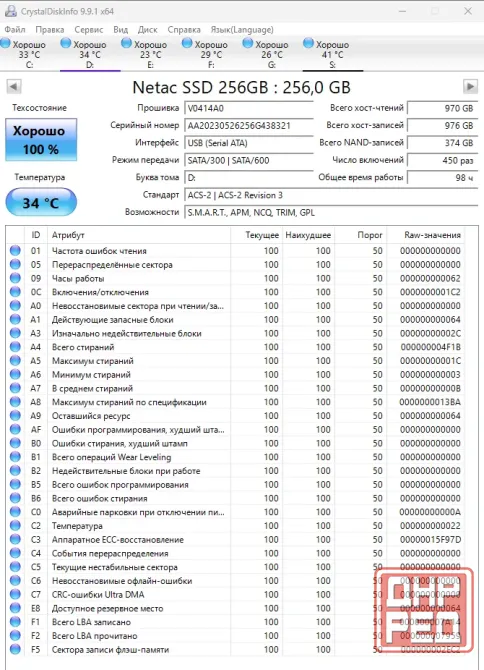
Task: Open the Вид menu
Action: click(120, 29)
